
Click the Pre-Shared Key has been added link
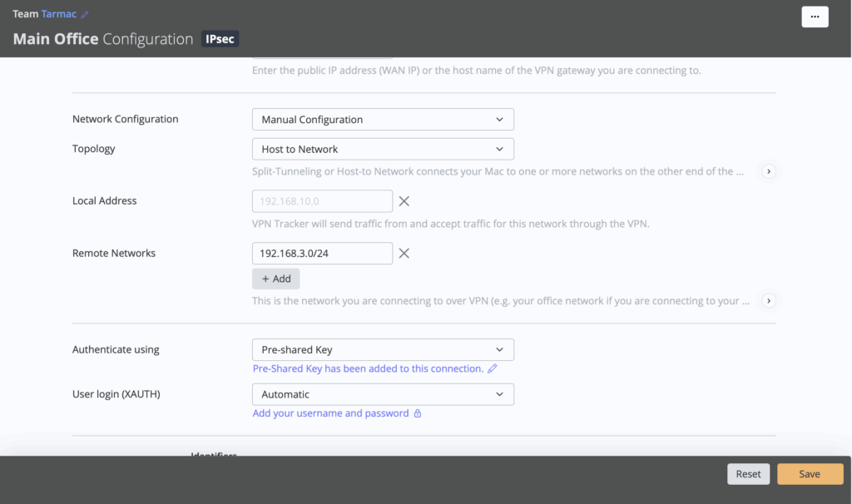pos(368,368)
